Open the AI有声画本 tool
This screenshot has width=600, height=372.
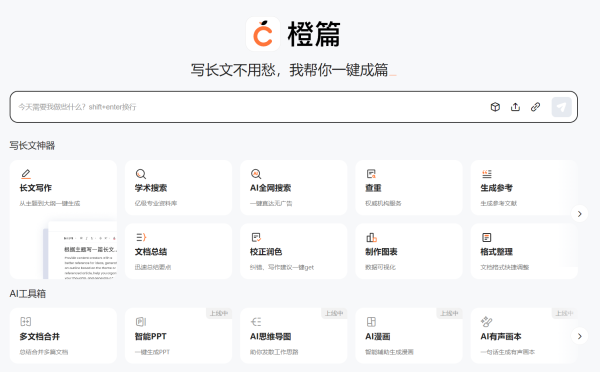524,336
